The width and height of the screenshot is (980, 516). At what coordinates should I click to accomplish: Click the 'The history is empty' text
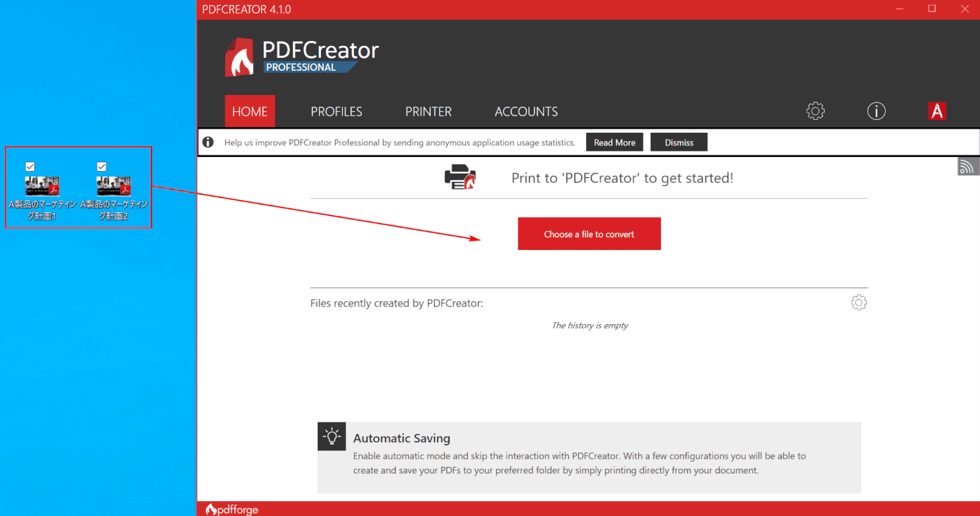[x=590, y=325]
